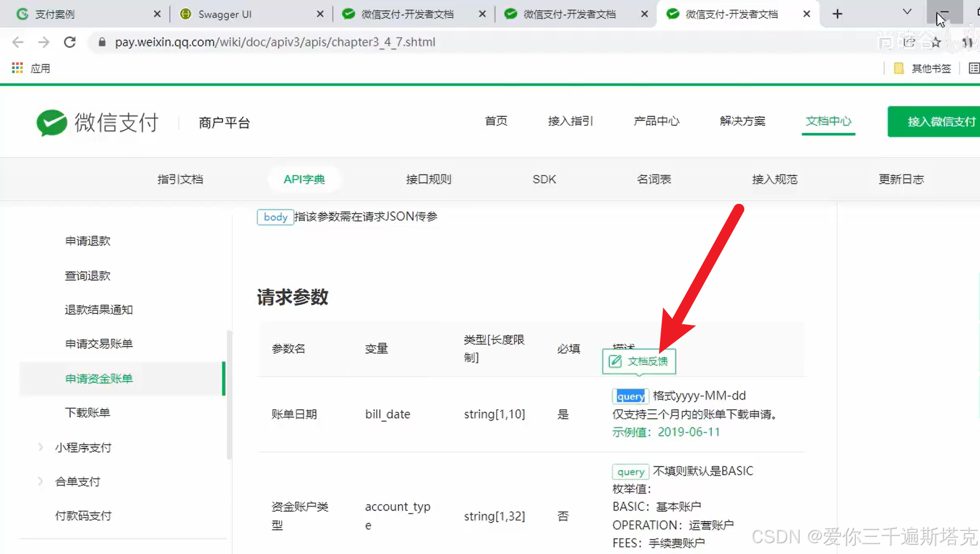Select the SDK sub-tab

click(x=544, y=179)
